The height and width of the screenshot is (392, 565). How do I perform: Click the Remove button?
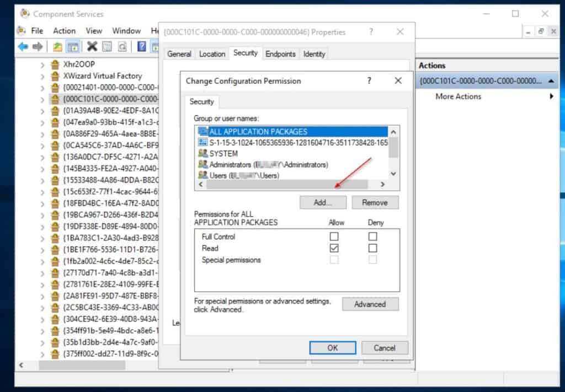[375, 203]
